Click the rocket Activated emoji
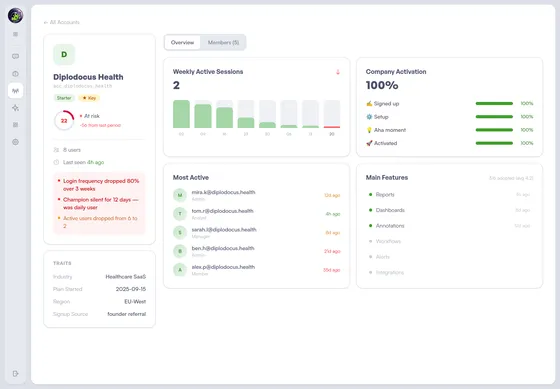The image size is (560, 389). (369, 143)
